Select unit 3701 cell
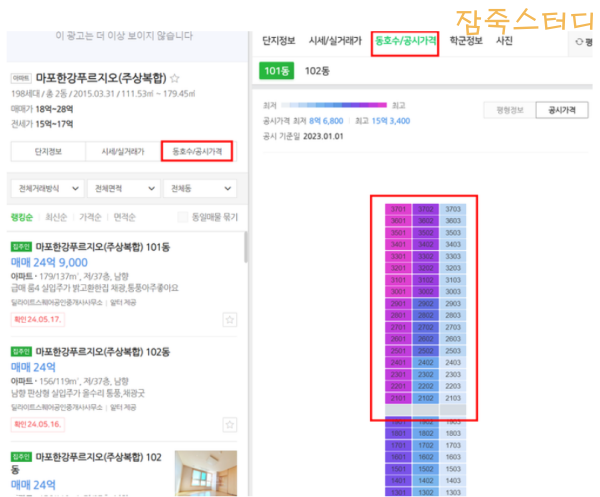 (398, 209)
